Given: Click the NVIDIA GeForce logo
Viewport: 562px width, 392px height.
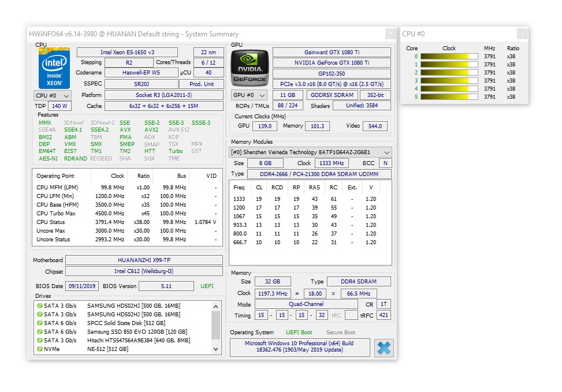Looking at the screenshot, I should (250, 68).
